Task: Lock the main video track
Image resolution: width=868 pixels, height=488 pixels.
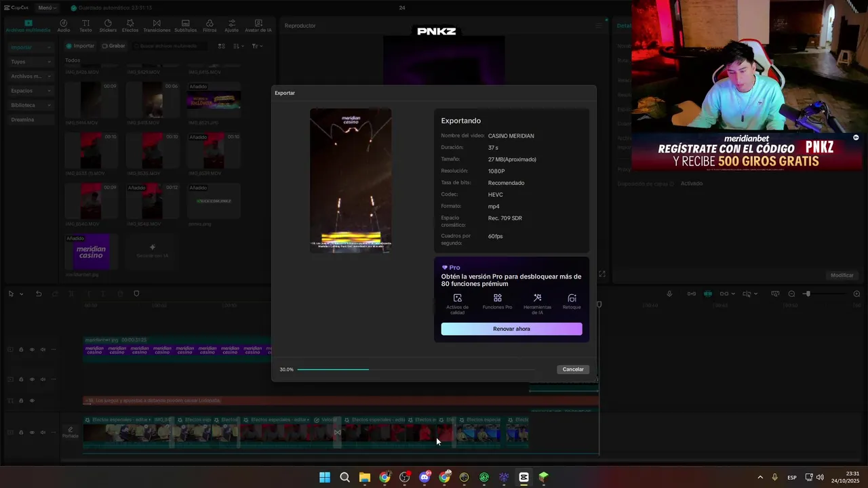Action: (x=21, y=432)
